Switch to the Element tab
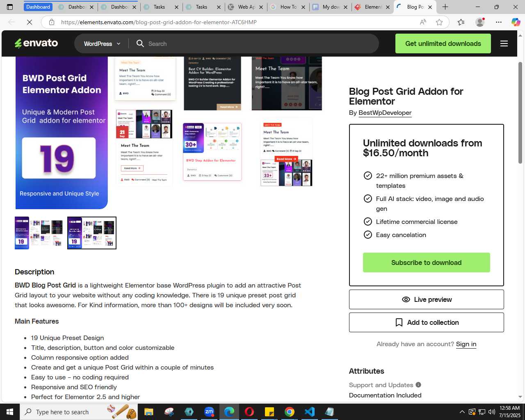525x420 pixels. click(x=372, y=7)
